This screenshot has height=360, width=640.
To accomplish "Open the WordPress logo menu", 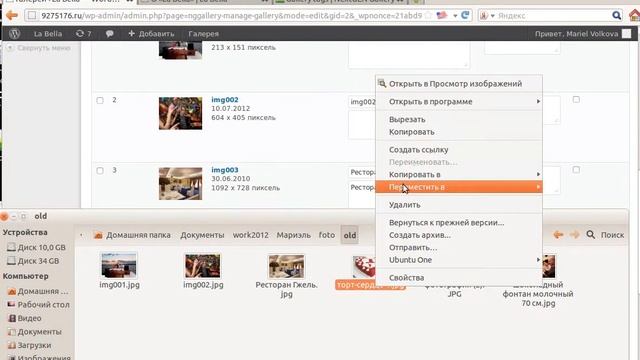I will point(15,33).
